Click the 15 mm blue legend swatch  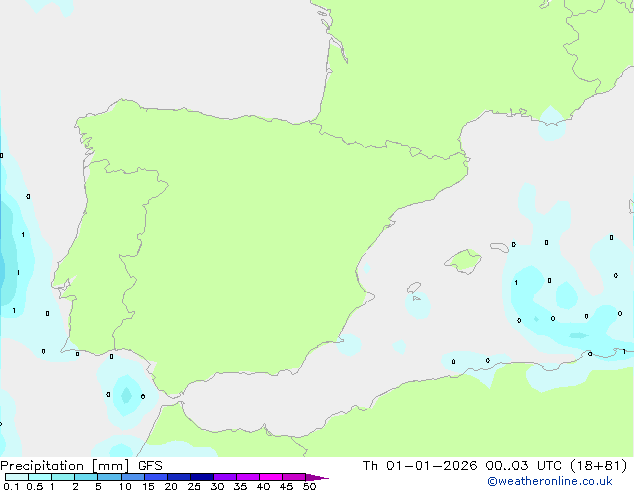[156, 477]
